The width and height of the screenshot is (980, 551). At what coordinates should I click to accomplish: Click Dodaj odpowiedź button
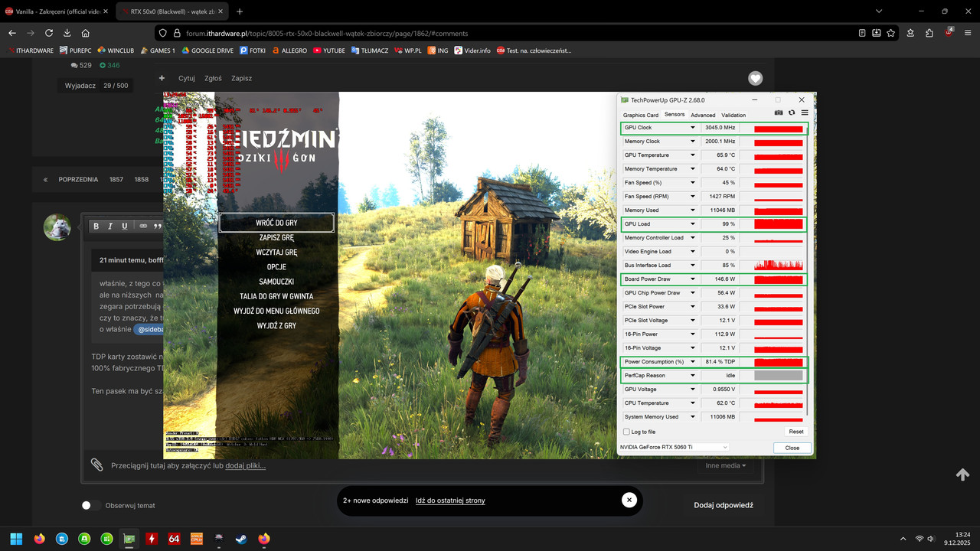click(724, 505)
